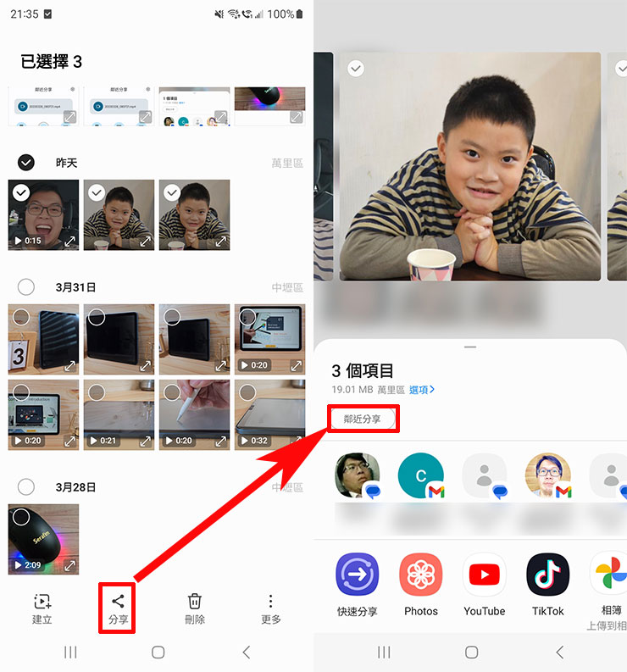Viewport: 627px width, 672px height.
Task: Tap expand icon on the 0:15 video
Action: pyautogui.click(x=69, y=242)
